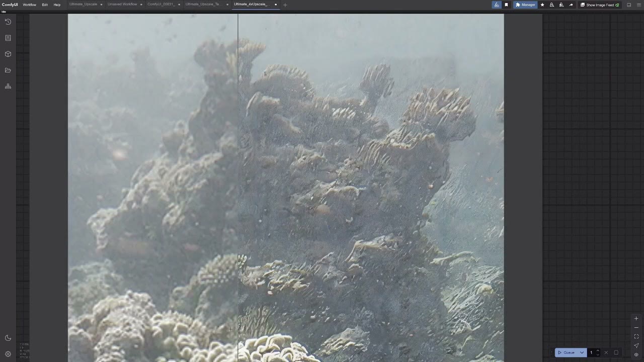
Task: Clear pending queue square icon
Action: [x=616, y=352]
